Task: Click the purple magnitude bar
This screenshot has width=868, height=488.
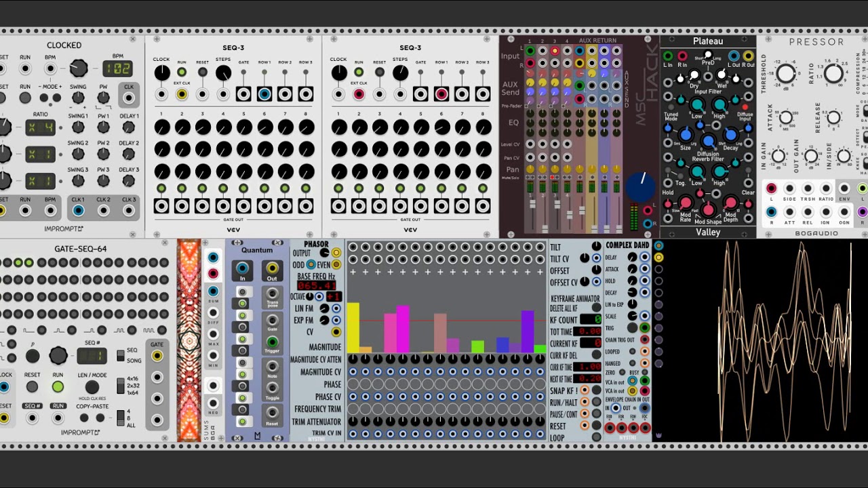Action: click(x=527, y=331)
